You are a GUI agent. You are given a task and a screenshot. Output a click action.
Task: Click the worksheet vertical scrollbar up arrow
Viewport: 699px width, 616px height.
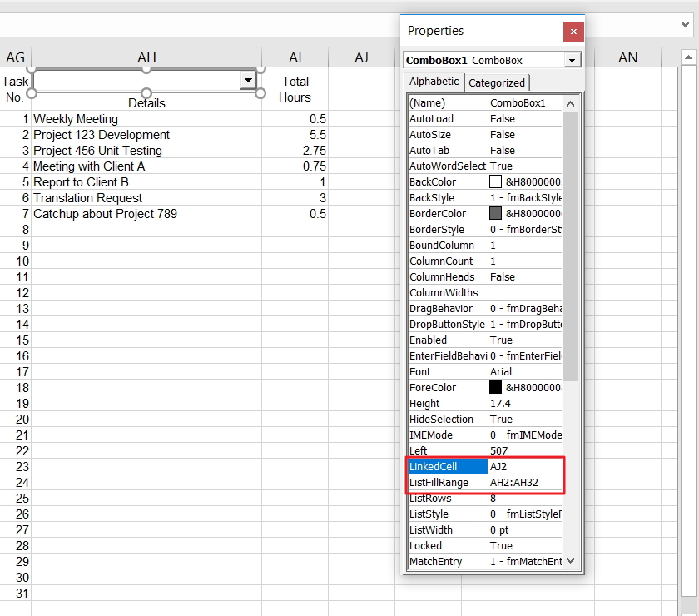pyautogui.click(x=688, y=57)
